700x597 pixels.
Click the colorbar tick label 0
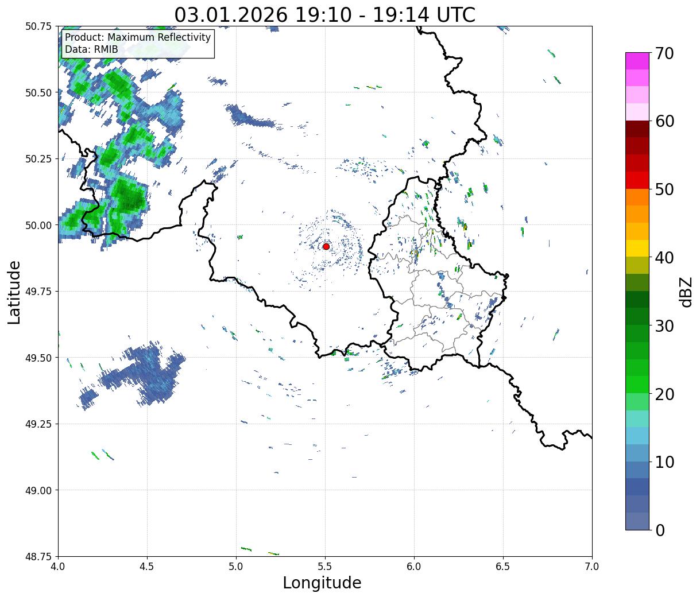660,530
